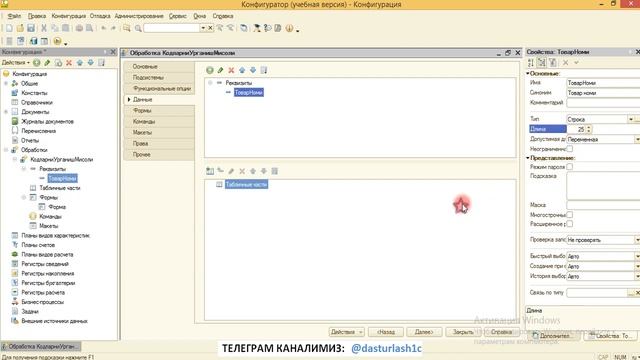Screen dimensions: 640x360
Task: Open the Конфигурация menu
Action: (x=69, y=16)
